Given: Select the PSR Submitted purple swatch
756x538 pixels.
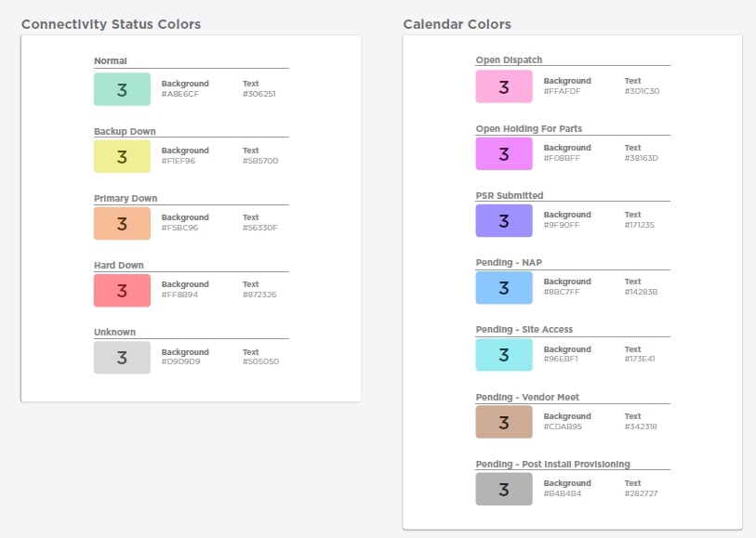Looking at the screenshot, I should 504,220.
